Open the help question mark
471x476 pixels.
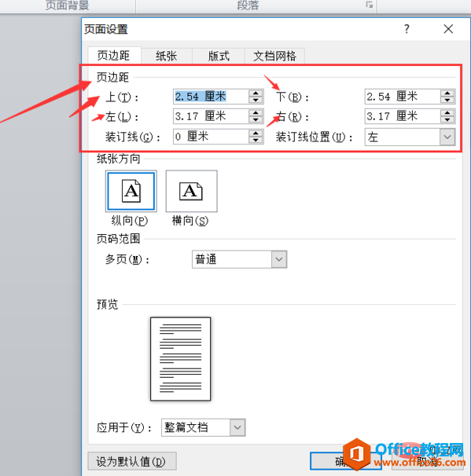click(407, 29)
